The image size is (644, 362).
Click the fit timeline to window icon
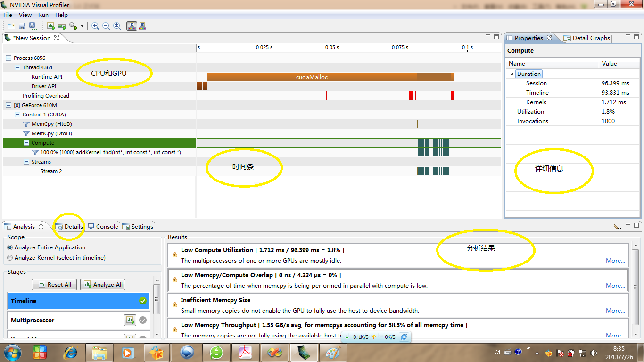click(x=117, y=26)
